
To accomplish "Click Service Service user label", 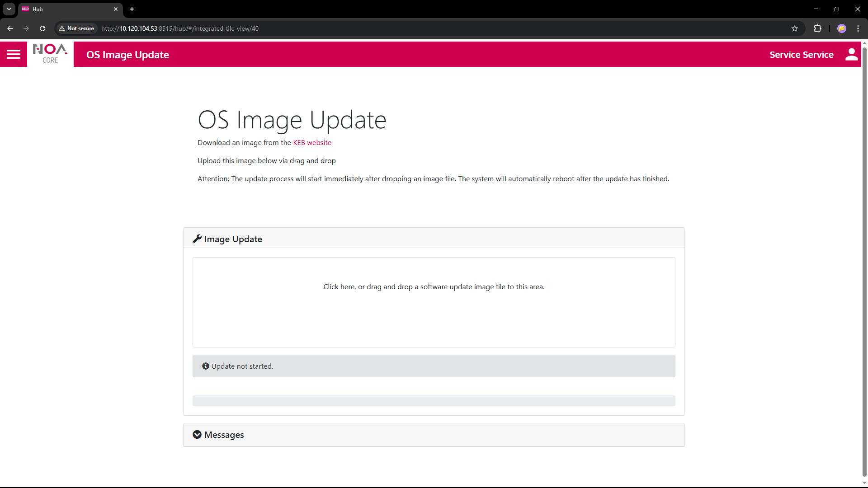I will click(801, 55).
